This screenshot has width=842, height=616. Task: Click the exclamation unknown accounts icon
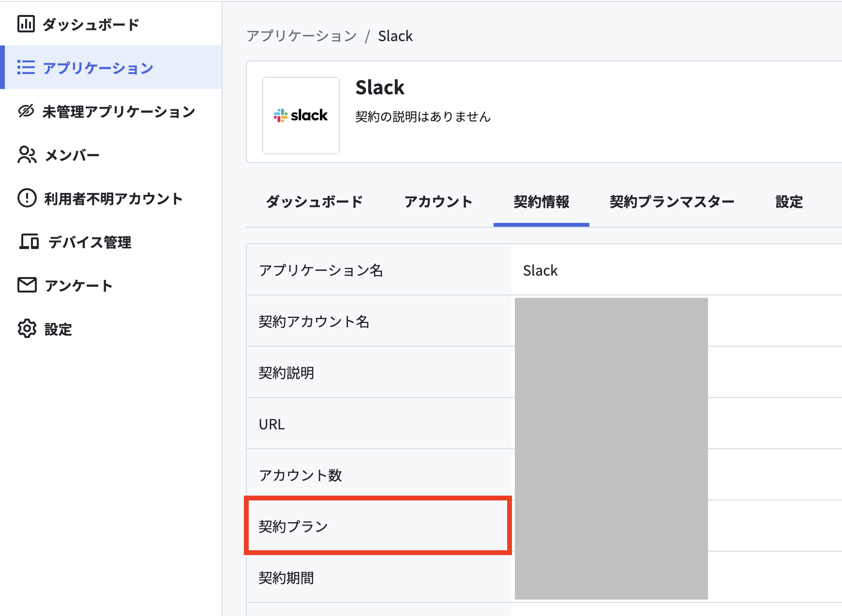(x=27, y=198)
